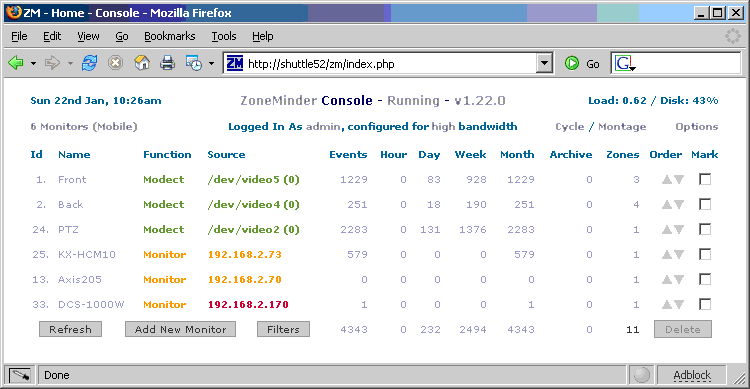Open the Bookmarks menu

pyautogui.click(x=169, y=36)
